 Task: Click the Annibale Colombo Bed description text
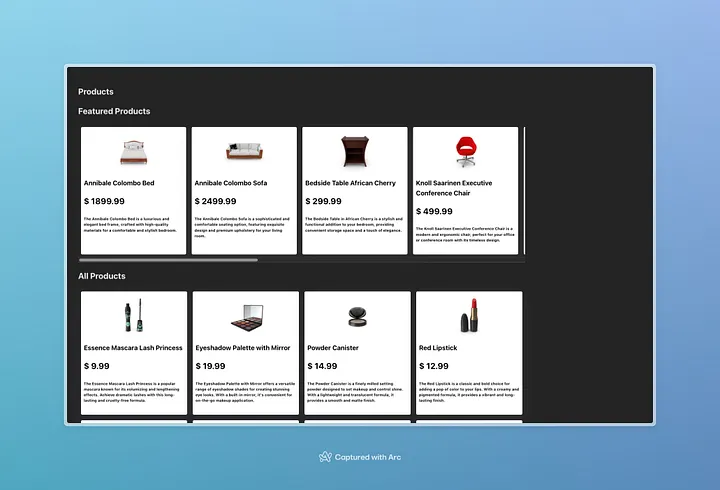coord(130,225)
